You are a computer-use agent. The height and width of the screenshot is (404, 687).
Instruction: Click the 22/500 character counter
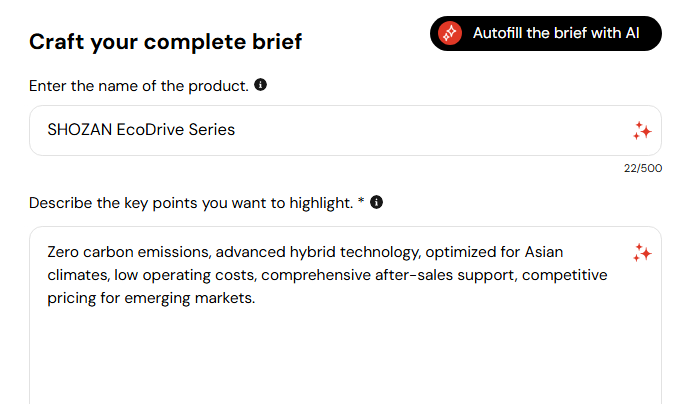point(643,168)
